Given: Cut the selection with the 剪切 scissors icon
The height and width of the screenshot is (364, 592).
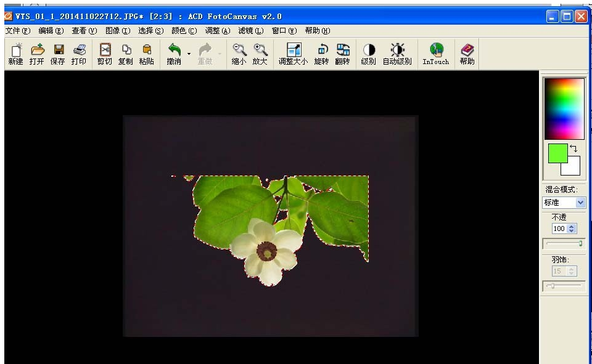Looking at the screenshot, I should click(x=105, y=54).
